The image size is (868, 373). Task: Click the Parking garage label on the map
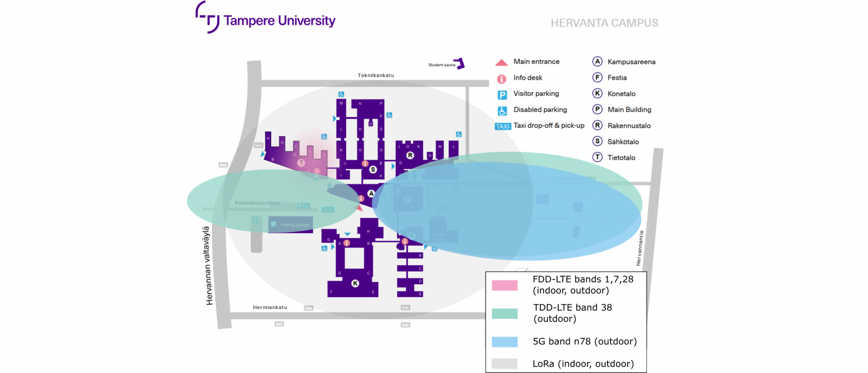tap(295, 225)
